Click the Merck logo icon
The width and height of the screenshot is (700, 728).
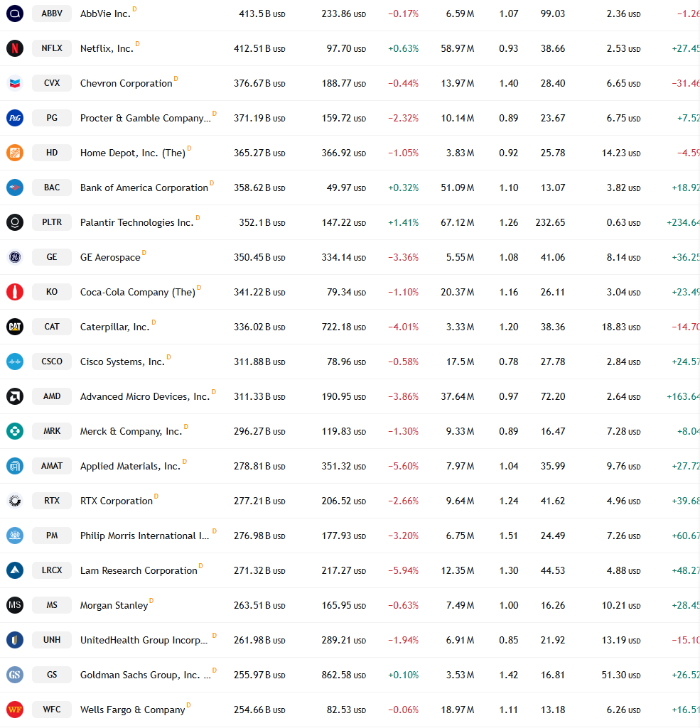pyautogui.click(x=15, y=431)
